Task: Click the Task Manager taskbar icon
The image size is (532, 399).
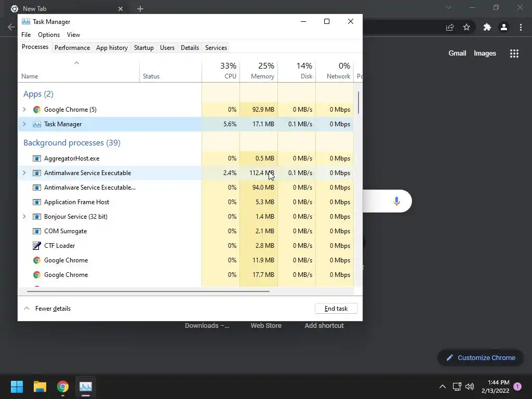Action: click(x=86, y=387)
